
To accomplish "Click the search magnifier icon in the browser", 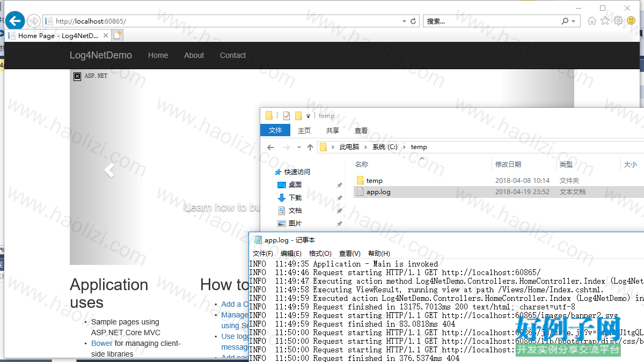I will pos(565,21).
